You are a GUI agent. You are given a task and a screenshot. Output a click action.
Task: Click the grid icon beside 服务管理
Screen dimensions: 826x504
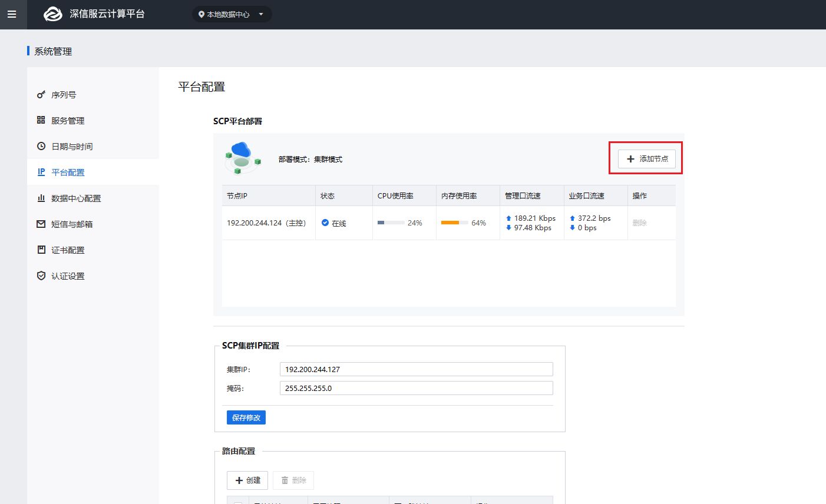pos(41,120)
